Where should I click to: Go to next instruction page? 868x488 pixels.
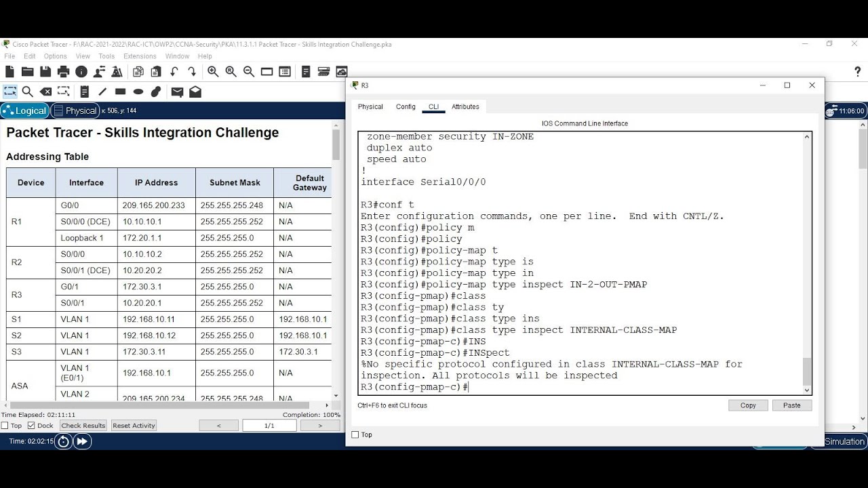320,426
